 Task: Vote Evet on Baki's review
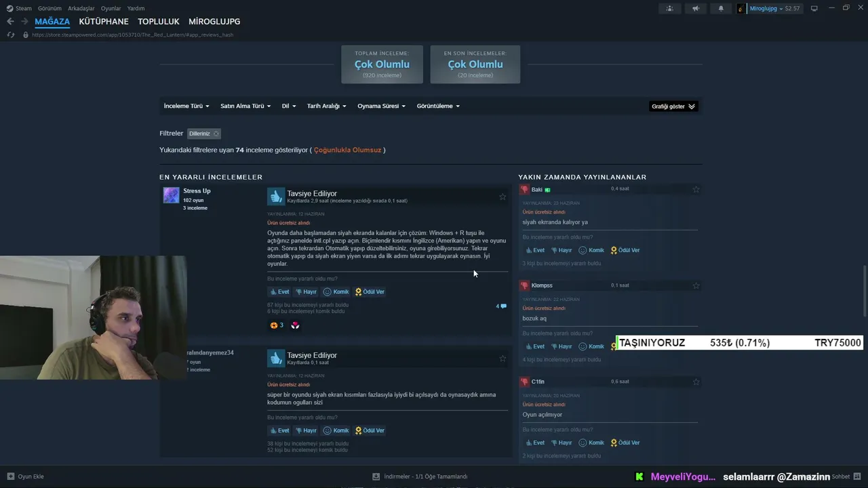tap(535, 250)
